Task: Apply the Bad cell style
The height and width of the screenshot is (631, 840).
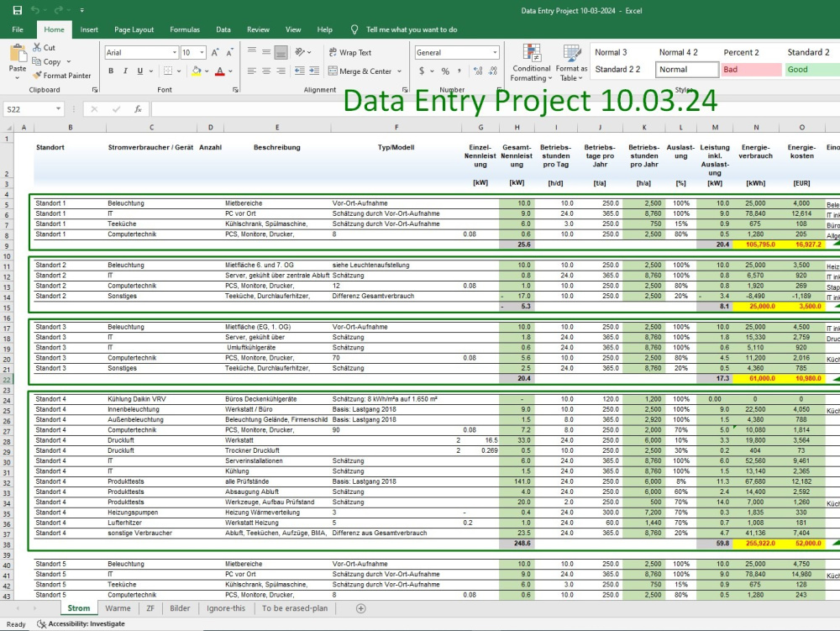Action: 750,69
